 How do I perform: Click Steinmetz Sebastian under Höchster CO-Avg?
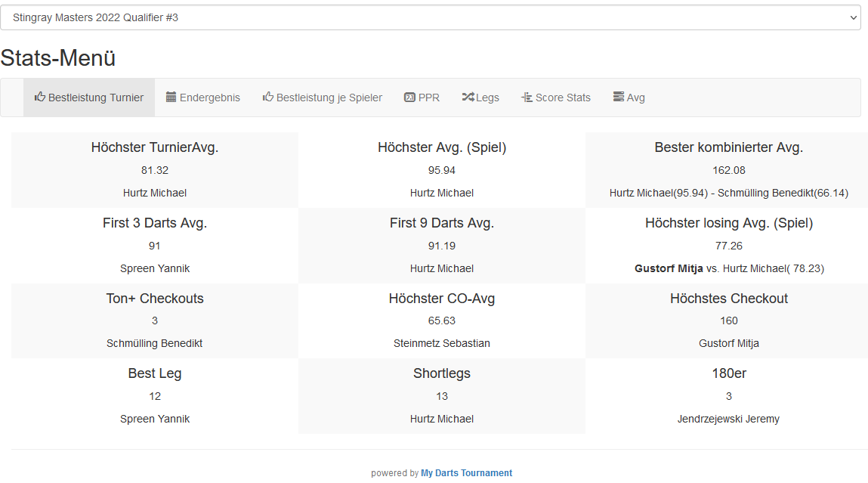coord(441,343)
